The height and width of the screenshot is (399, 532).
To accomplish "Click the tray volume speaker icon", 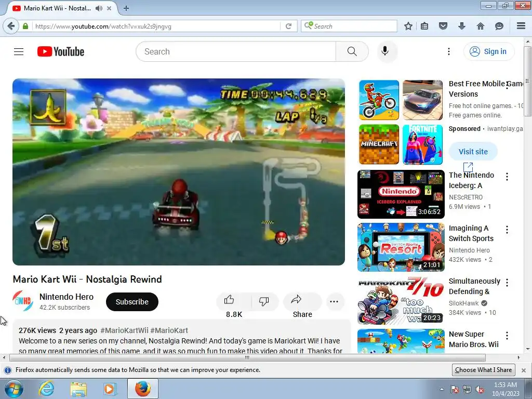I will [480, 390].
